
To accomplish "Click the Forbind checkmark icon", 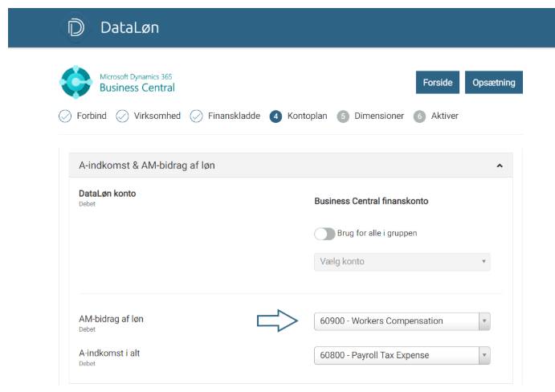I will point(65,116).
